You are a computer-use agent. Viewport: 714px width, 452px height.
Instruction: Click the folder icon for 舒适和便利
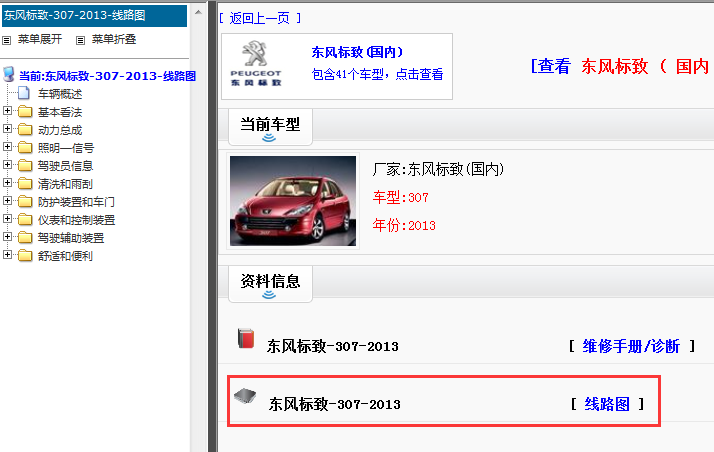(x=25, y=256)
